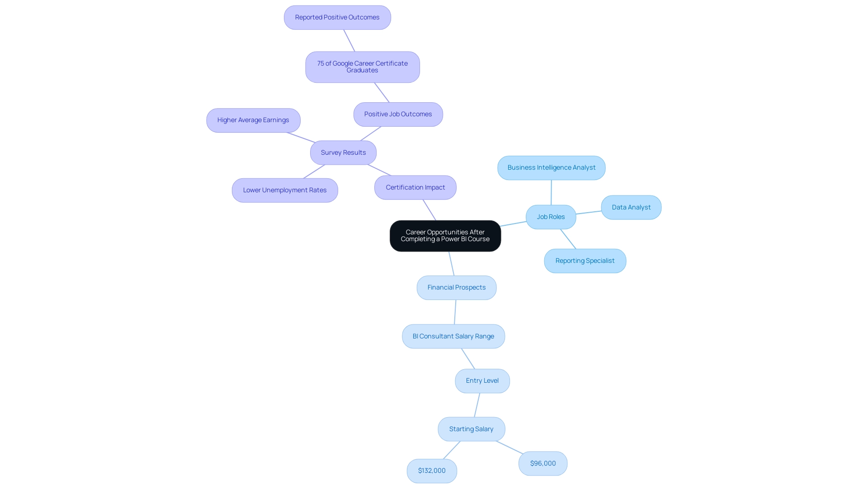Select the 'Entry Level' sub-branch item

tap(482, 380)
